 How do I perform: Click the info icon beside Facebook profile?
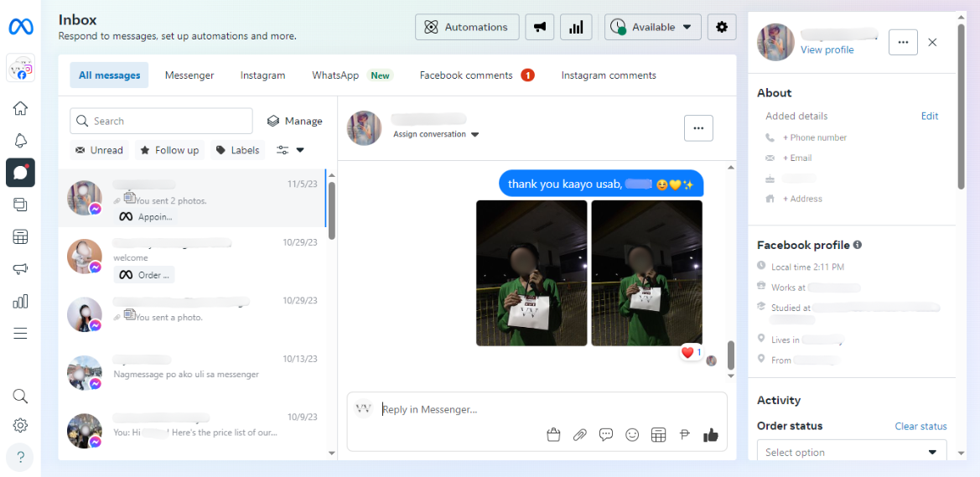tap(858, 245)
